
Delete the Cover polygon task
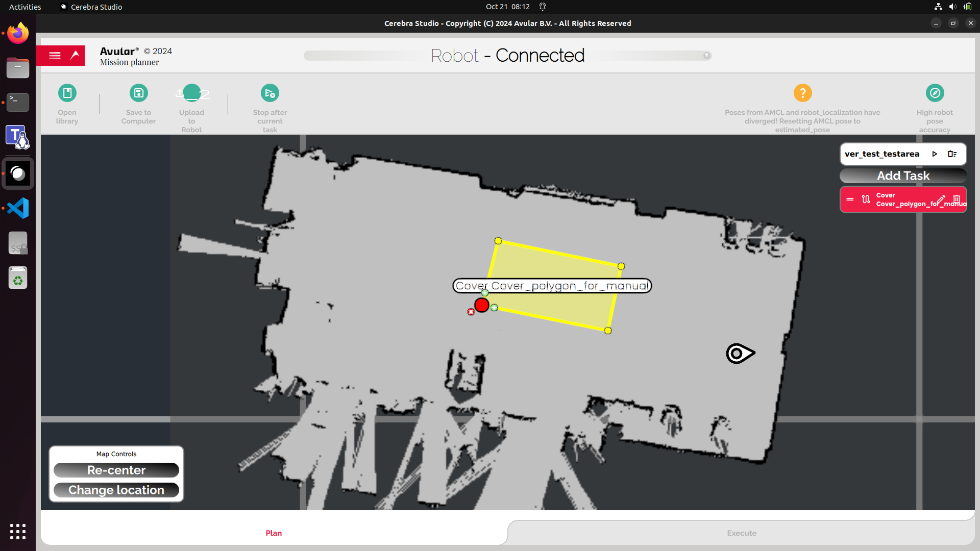point(957,199)
